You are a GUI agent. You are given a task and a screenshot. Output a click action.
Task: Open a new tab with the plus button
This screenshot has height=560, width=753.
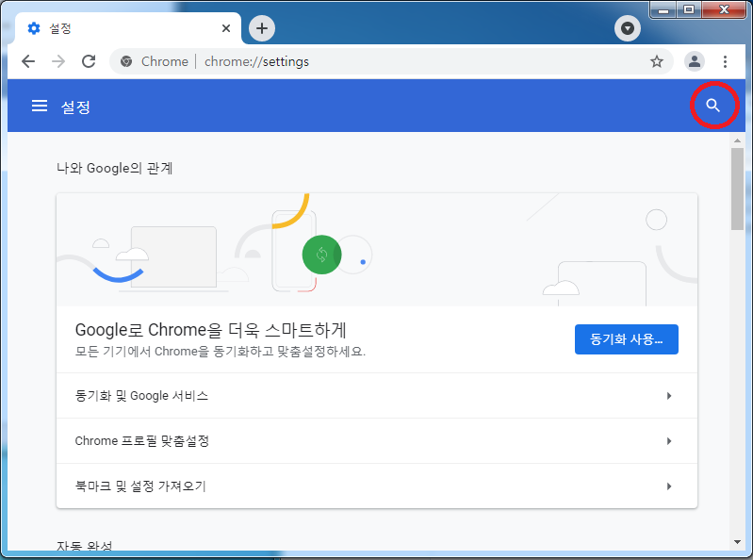(262, 28)
